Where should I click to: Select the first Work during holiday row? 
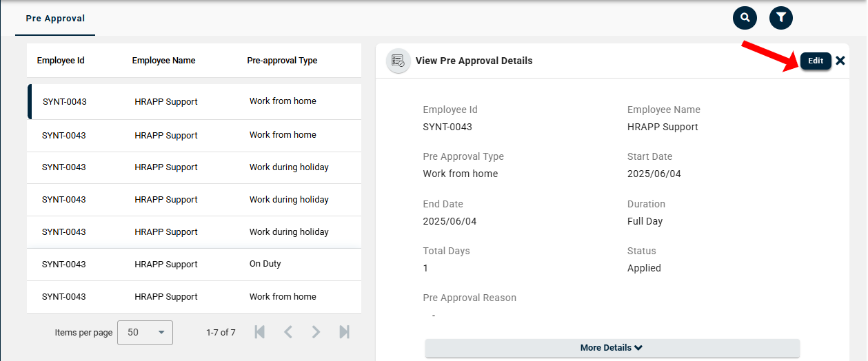pyautogui.click(x=194, y=167)
